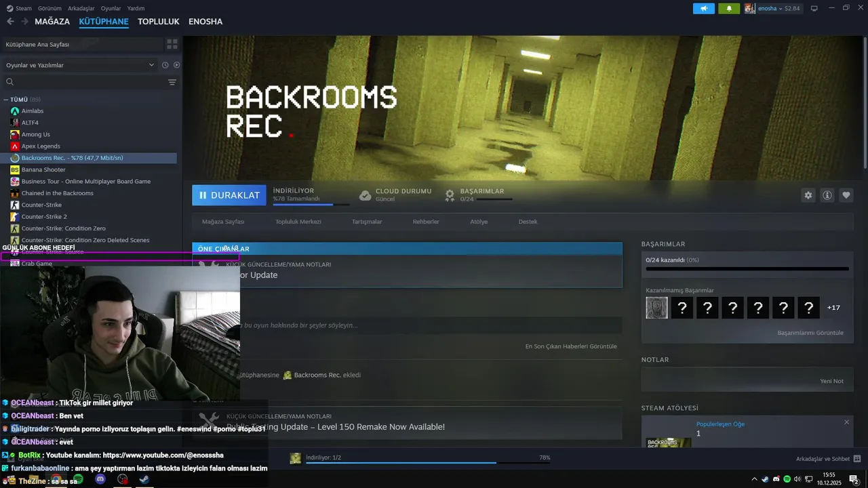Click the main page vertical scrollbar

pos(865,102)
